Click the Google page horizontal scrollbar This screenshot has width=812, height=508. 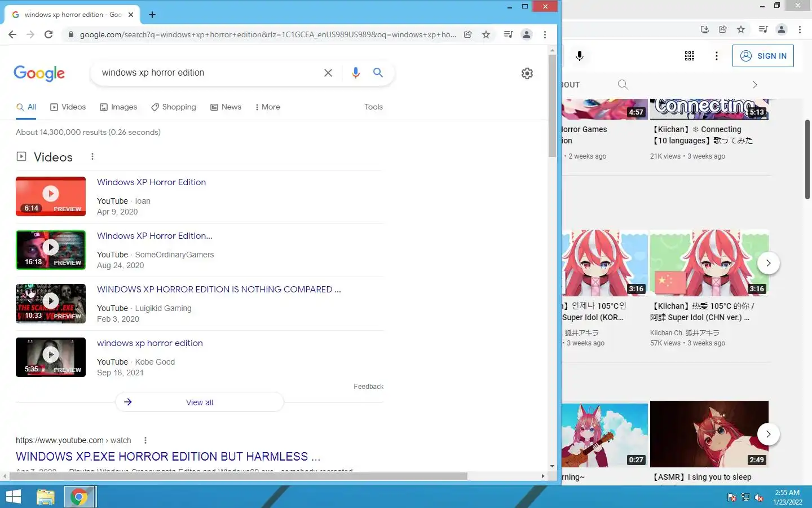tap(237, 476)
